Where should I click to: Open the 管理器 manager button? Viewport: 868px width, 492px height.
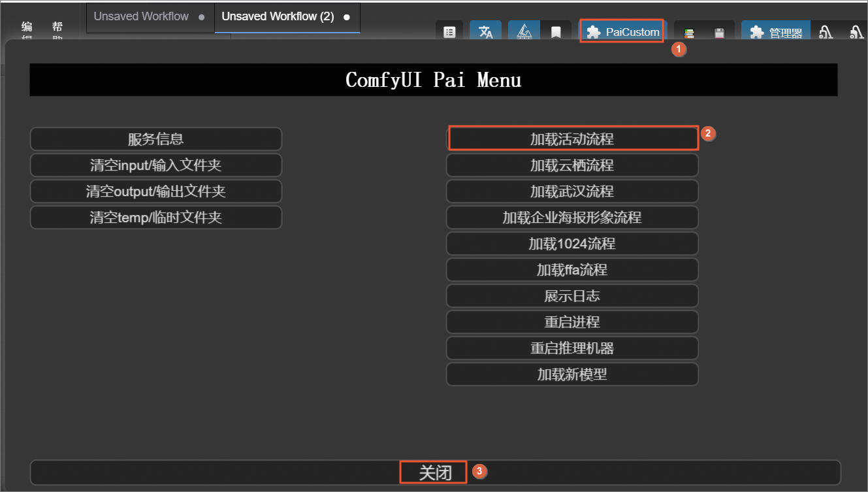(x=776, y=33)
